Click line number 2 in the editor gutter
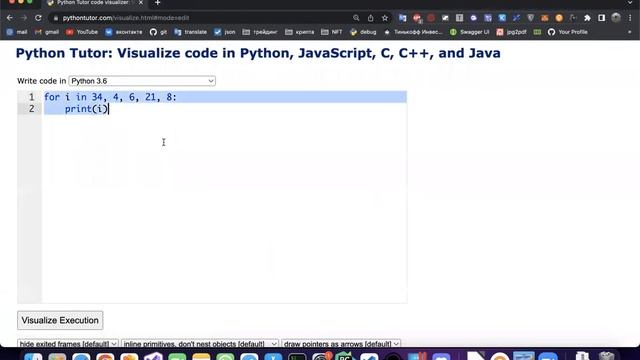640x360 pixels. (31, 109)
